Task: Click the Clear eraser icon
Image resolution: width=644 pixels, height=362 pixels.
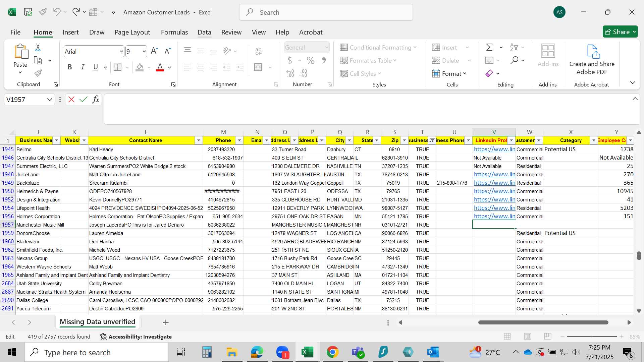Action: [489, 73]
